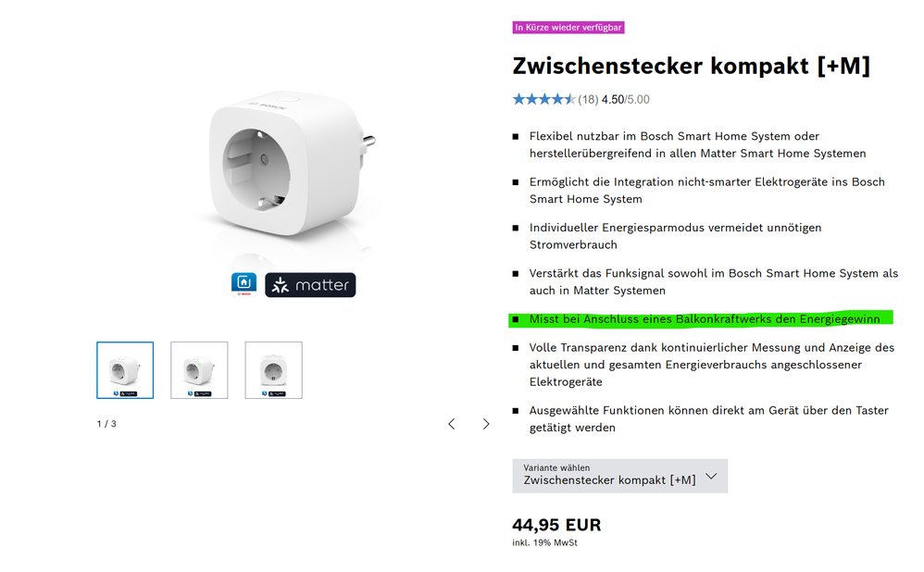Open the (18) reviews count link
This screenshot has width=924, height=572.
(x=588, y=99)
